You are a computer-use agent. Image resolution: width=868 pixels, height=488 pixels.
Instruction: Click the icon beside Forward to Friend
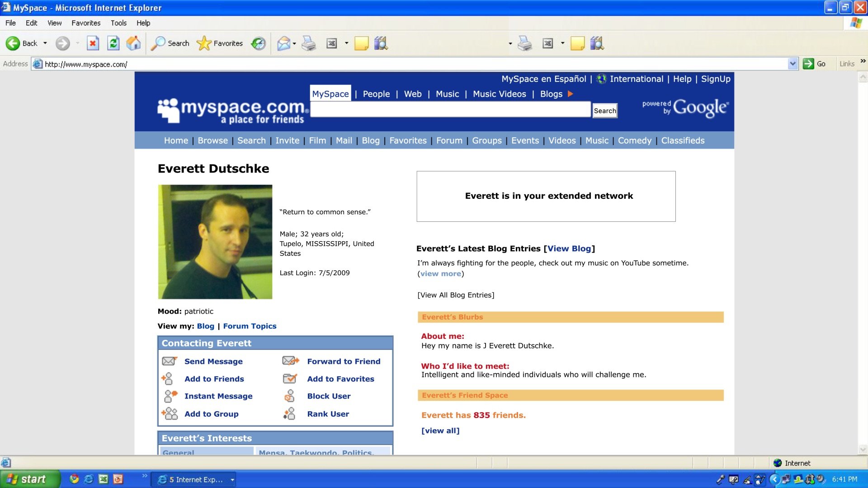291,361
